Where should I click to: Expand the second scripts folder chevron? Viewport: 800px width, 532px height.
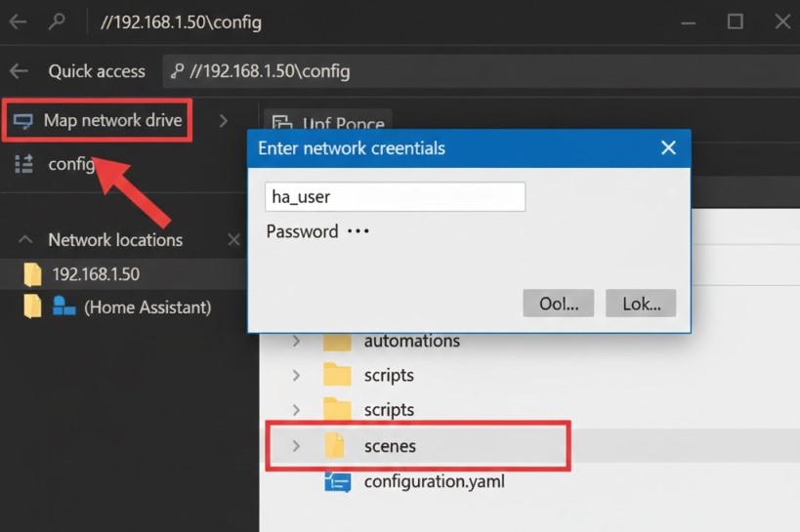pos(296,410)
